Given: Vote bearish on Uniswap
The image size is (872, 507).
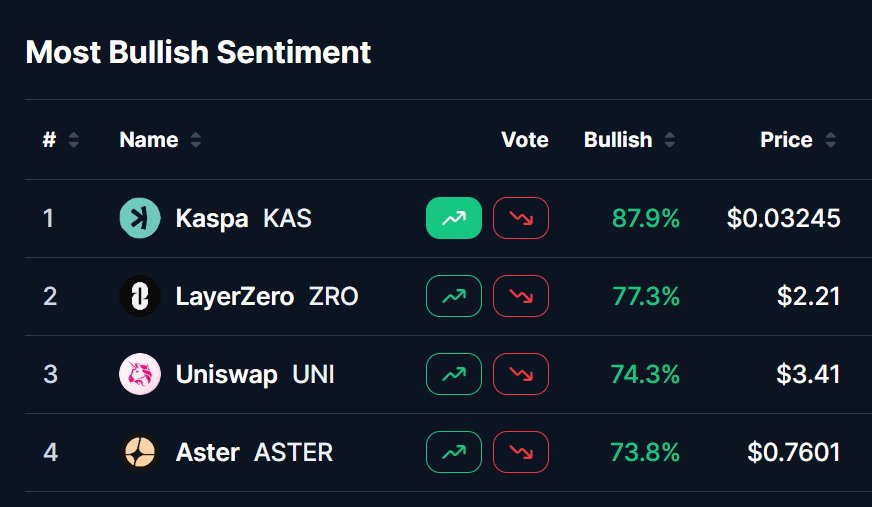Looking at the screenshot, I should tap(521, 374).
